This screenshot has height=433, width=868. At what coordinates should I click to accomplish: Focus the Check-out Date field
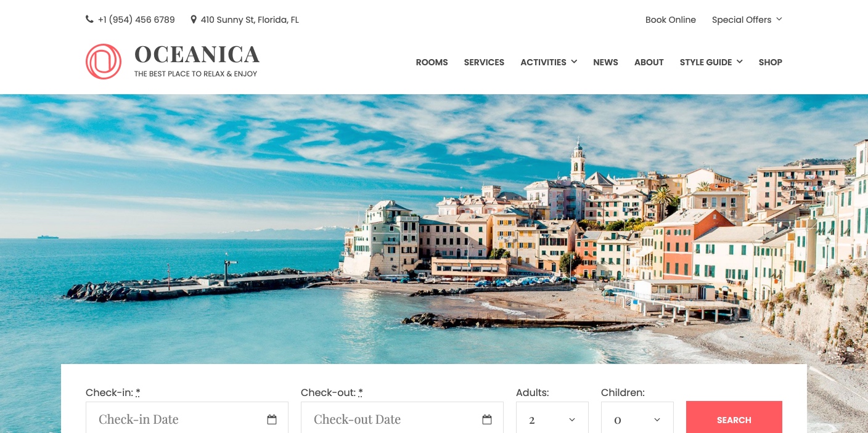click(x=402, y=419)
